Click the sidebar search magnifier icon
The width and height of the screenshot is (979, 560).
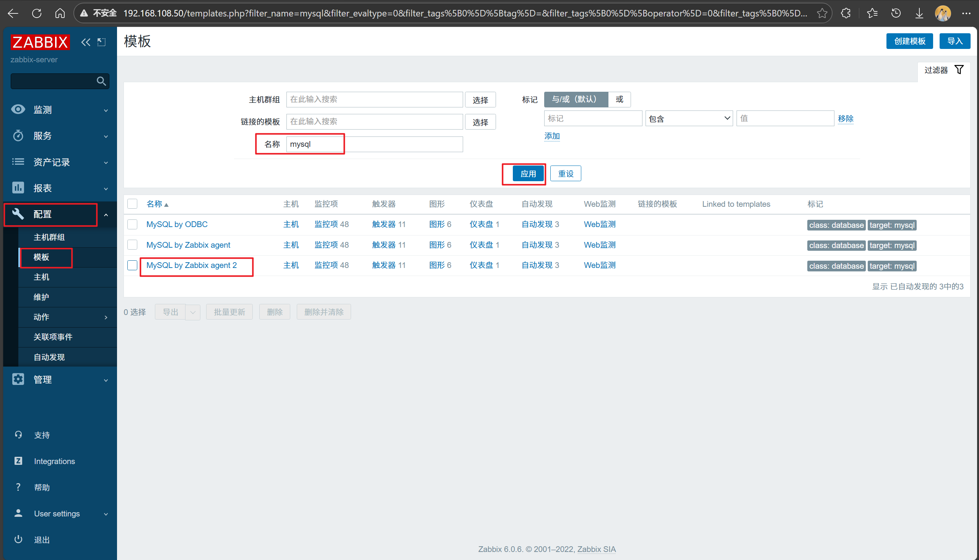click(x=101, y=81)
